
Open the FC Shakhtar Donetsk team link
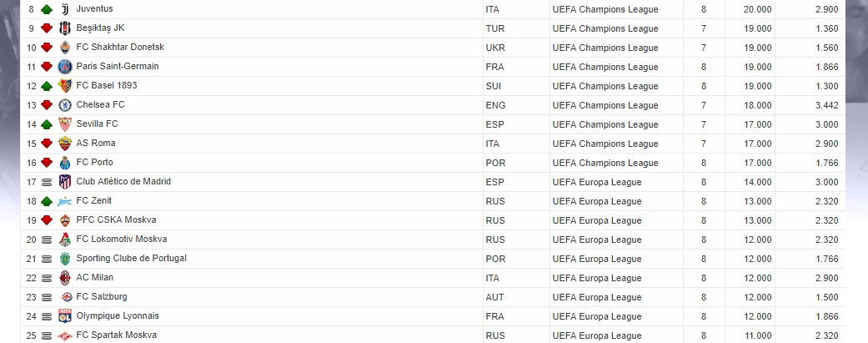coord(120,47)
